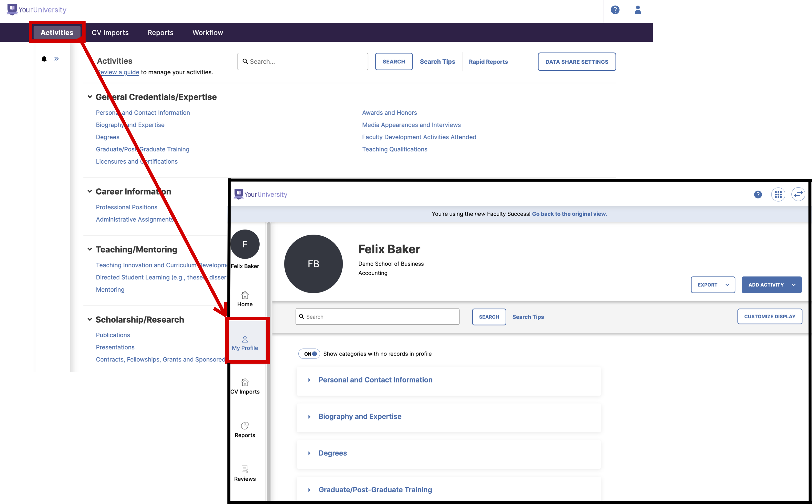The image size is (812, 504).
Task: Click the Search button in Activities page
Action: pyautogui.click(x=393, y=61)
